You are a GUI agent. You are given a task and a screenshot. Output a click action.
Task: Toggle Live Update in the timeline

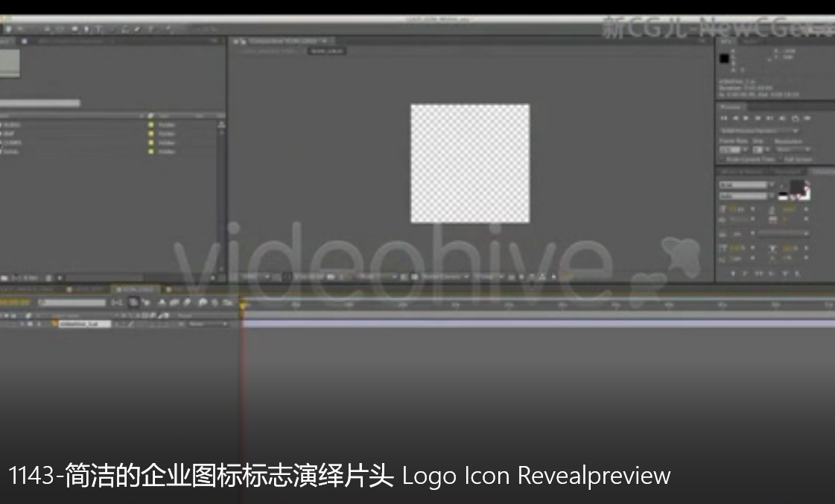pos(133,303)
